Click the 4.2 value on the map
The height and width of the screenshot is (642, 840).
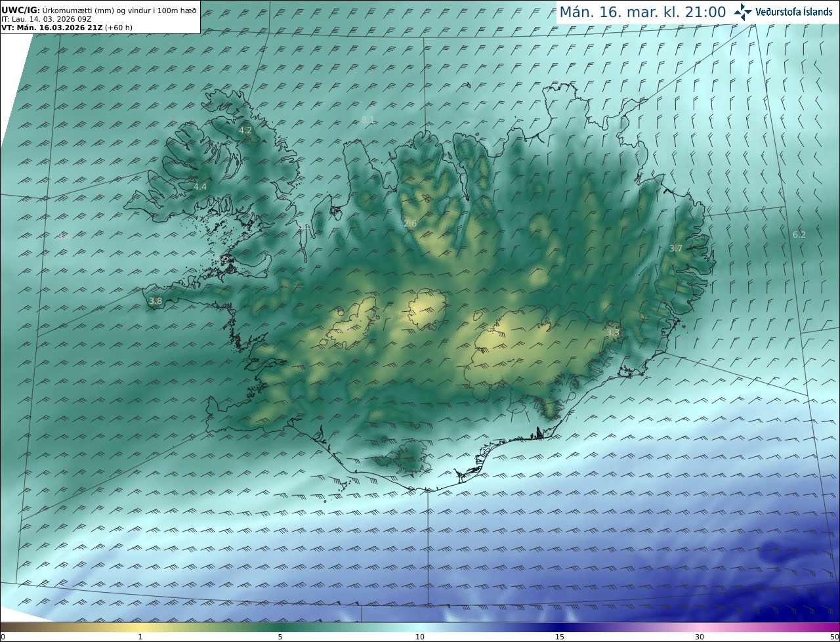[245, 131]
